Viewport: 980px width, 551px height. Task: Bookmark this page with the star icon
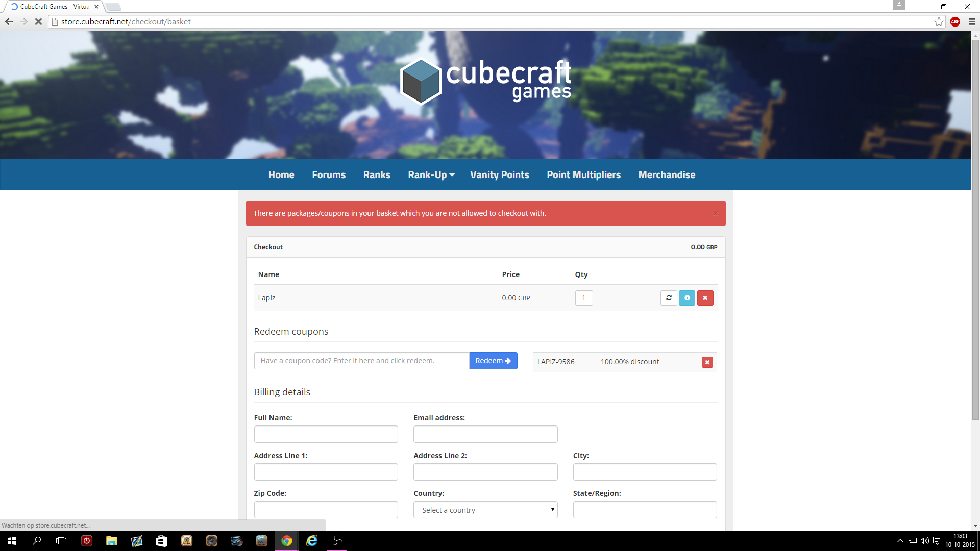point(939,21)
